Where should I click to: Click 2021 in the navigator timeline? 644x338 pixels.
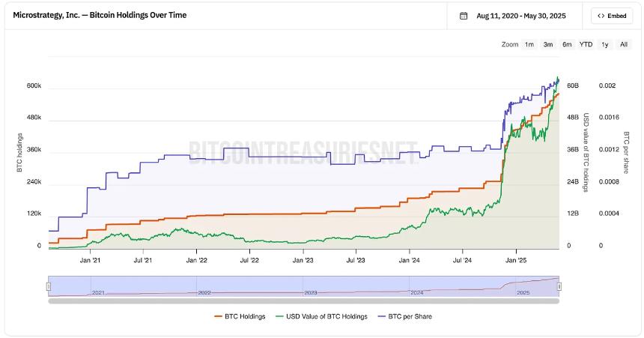coord(98,292)
